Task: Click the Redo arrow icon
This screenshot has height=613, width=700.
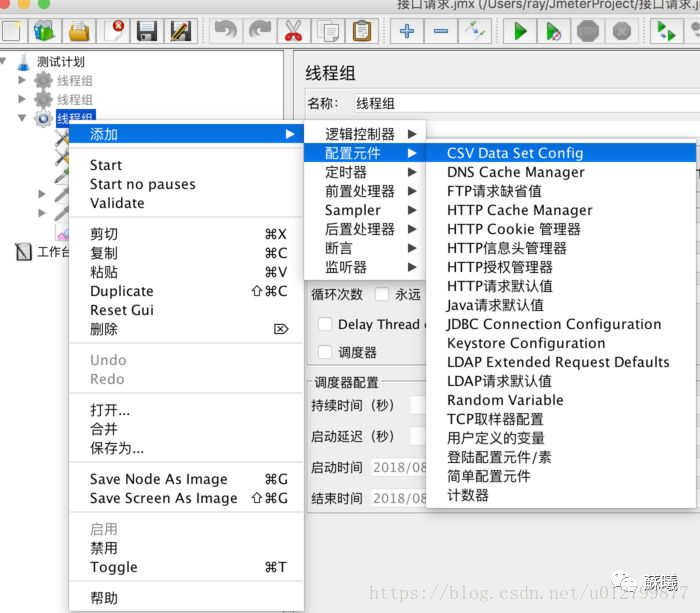Action: pos(260,31)
